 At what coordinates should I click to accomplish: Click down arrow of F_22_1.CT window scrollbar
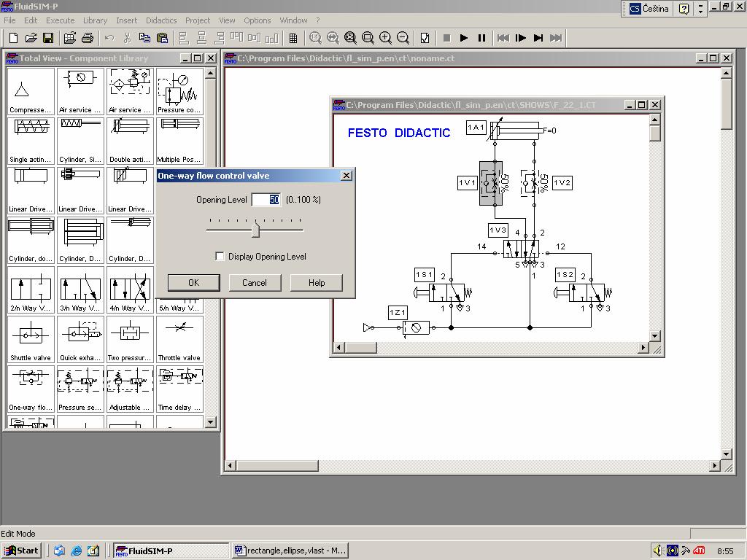[x=654, y=335]
